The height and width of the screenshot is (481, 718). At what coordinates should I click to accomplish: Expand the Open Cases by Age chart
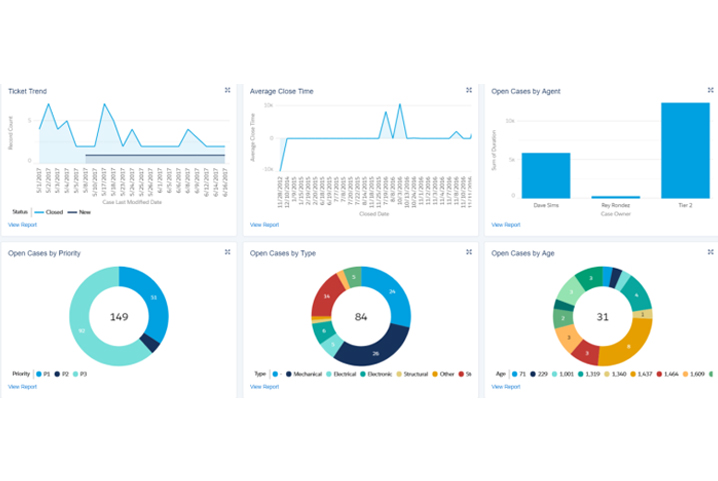(711, 252)
